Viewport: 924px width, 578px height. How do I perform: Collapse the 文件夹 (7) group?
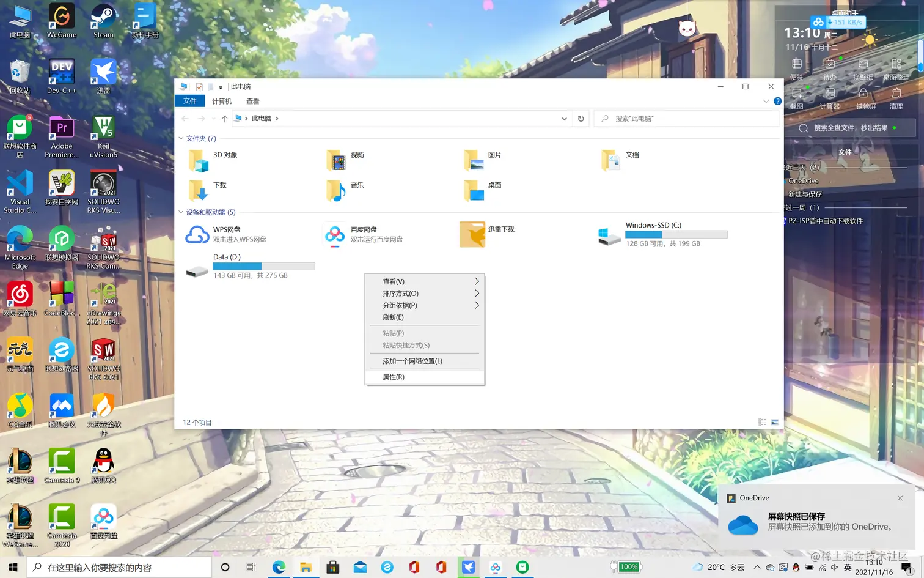(181, 138)
